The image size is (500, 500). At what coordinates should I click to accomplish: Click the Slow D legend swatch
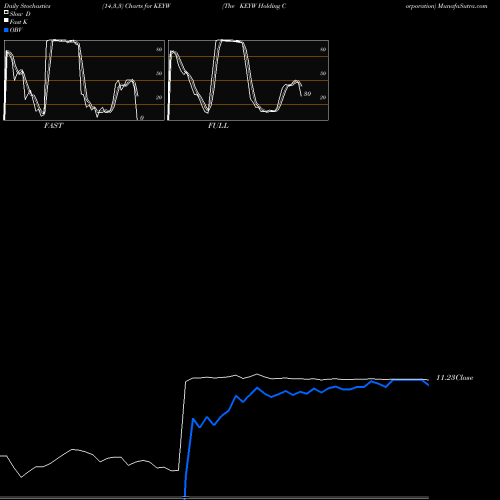coord(6,12)
